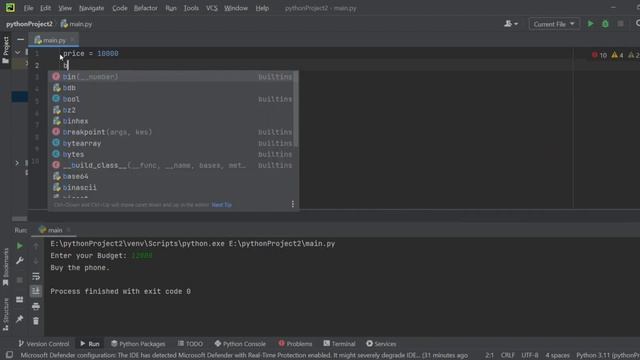Toggle soft-wrap in the Run console
The height and width of the screenshot is (360, 640).
coord(36,276)
